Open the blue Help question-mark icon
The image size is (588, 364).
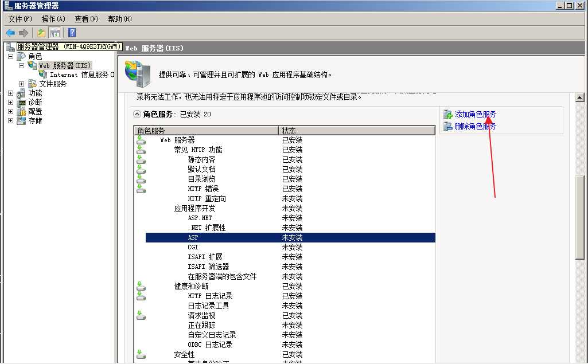tap(72, 33)
